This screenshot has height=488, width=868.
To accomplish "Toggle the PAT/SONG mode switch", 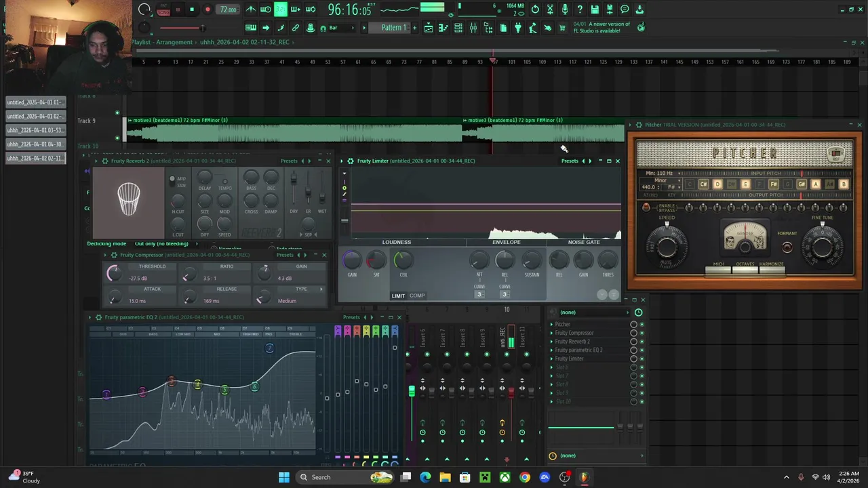I will [x=163, y=9].
